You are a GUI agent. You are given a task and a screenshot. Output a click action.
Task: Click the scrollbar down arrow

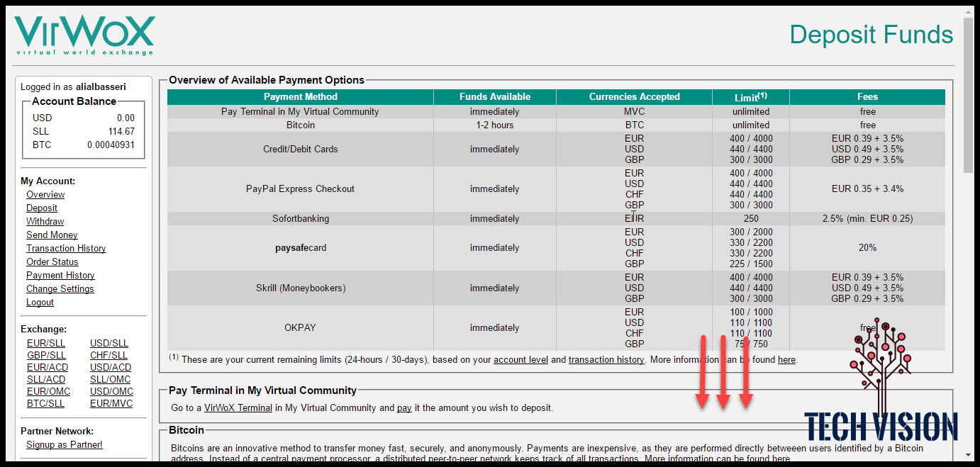click(x=969, y=454)
